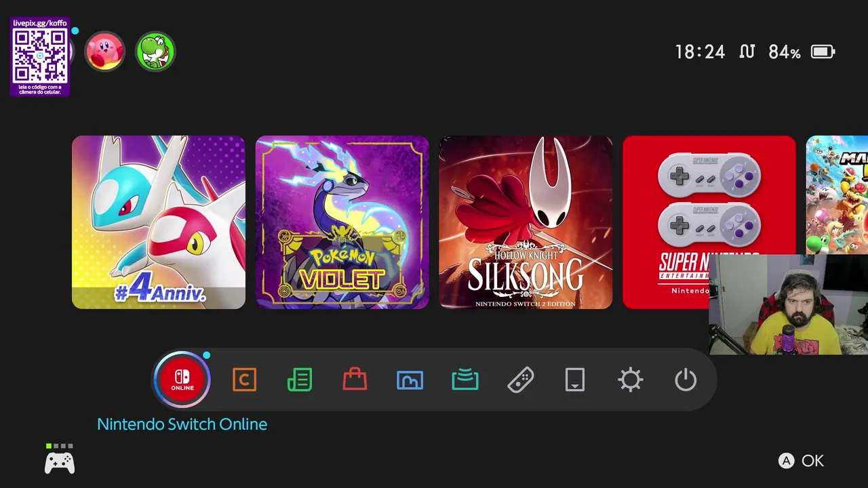The image size is (868, 488).
Task: Click the Nintendo Switch Online label
Action: pos(182,424)
